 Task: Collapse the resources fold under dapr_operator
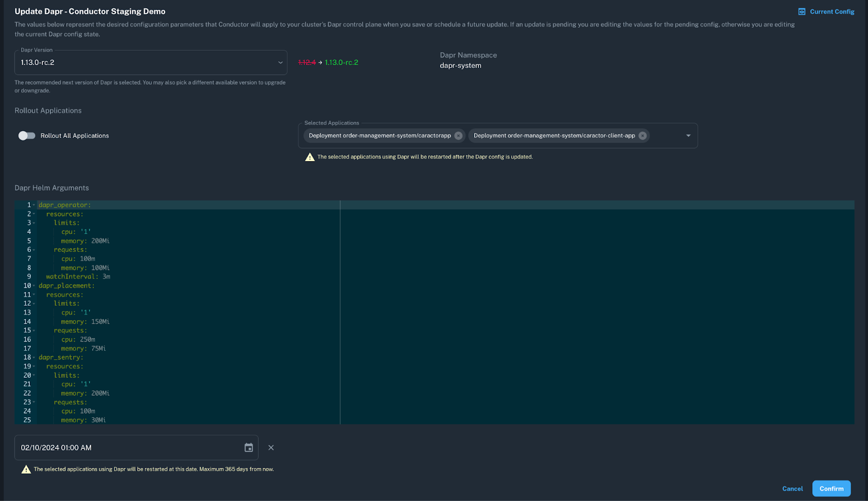(34, 214)
